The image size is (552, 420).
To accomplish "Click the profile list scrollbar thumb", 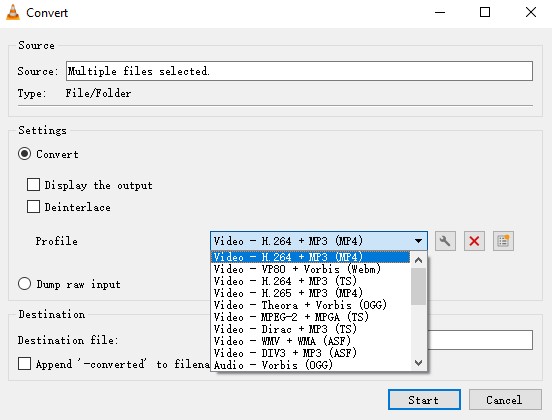I will coord(418,286).
